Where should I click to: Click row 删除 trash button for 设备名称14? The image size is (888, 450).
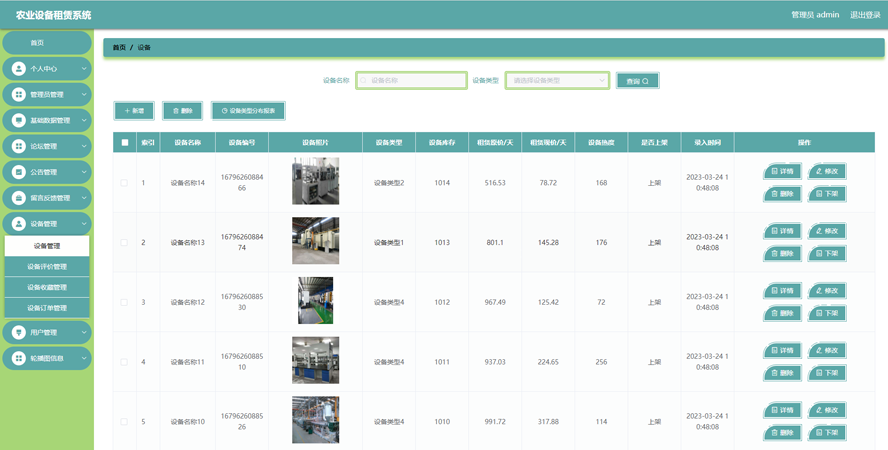coord(782,194)
